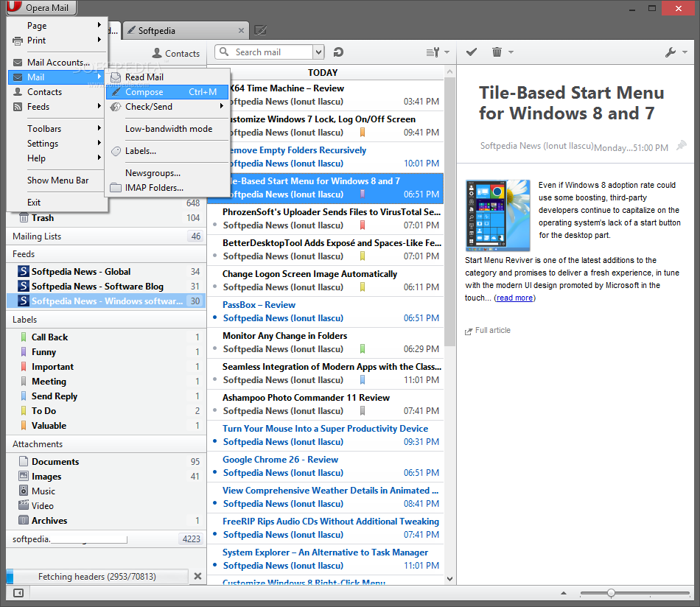Click the yellow flag on BetterDesktopTool message

point(363,256)
